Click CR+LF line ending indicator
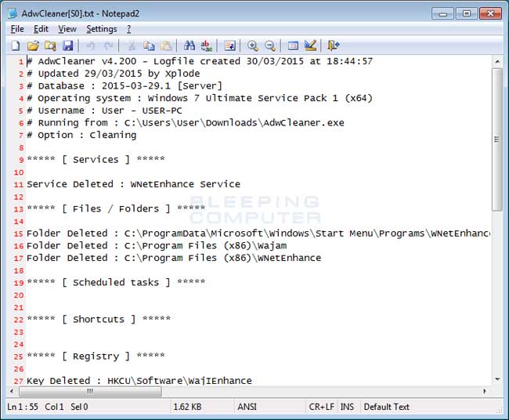Image resolution: width=509 pixels, height=420 pixels. click(321, 407)
